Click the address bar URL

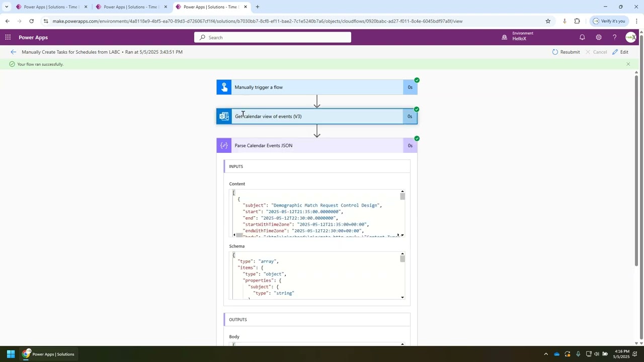tap(258, 21)
